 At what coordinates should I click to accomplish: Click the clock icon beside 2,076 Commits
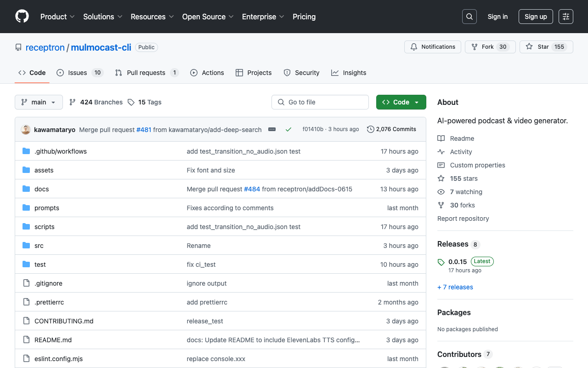click(x=371, y=129)
